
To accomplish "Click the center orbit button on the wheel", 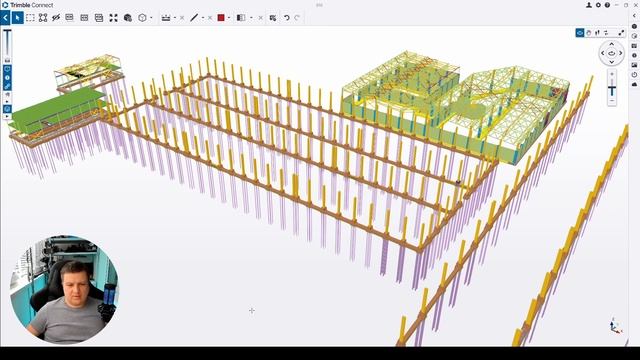I will coord(611,53).
